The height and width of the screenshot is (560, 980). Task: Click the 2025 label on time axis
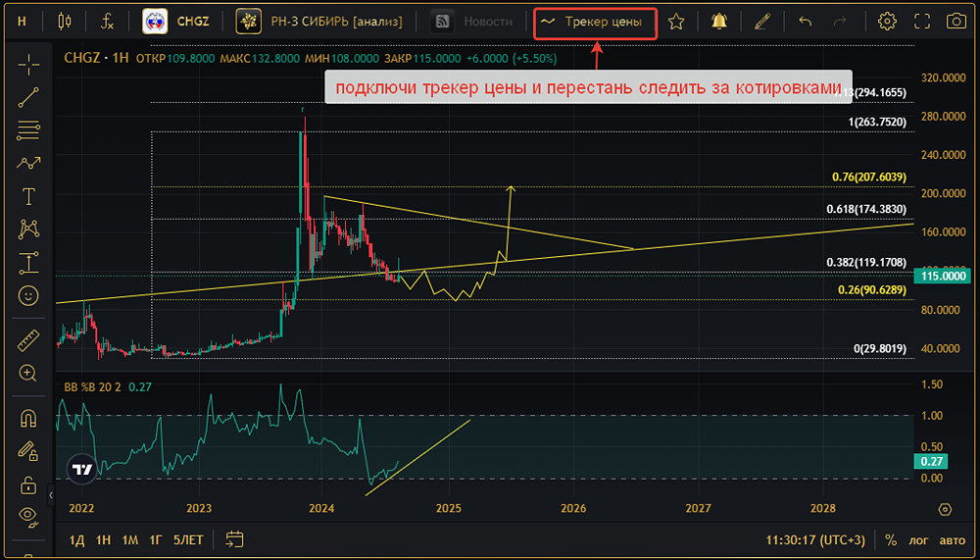pos(449,509)
